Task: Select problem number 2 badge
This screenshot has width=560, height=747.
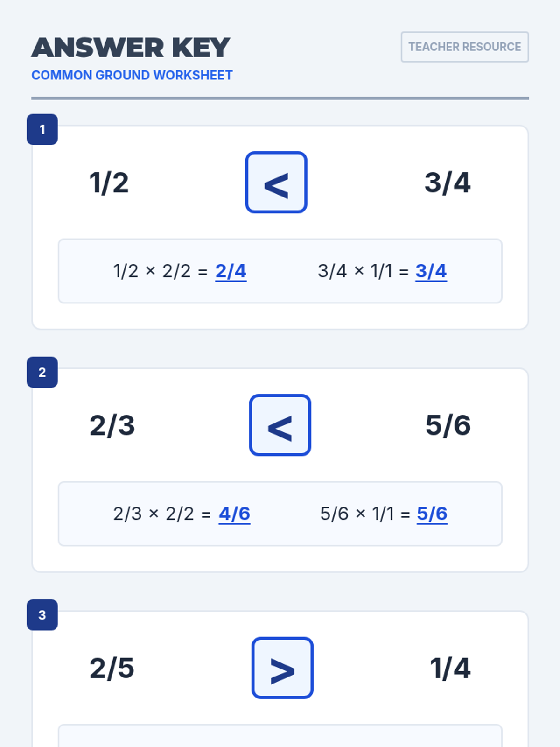Action: (x=42, y=372)
